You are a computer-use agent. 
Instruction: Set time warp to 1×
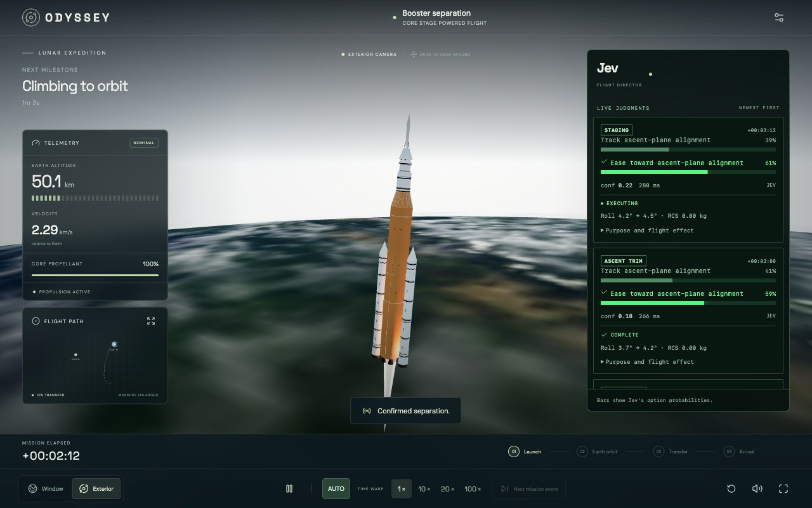402,489
